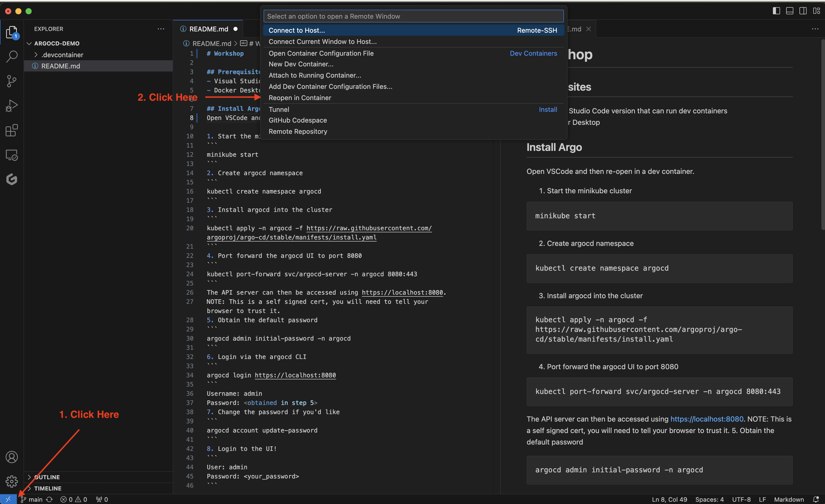Click the remote window indicator in status bar
825x504 pixels.
click(x=8, y=499)
